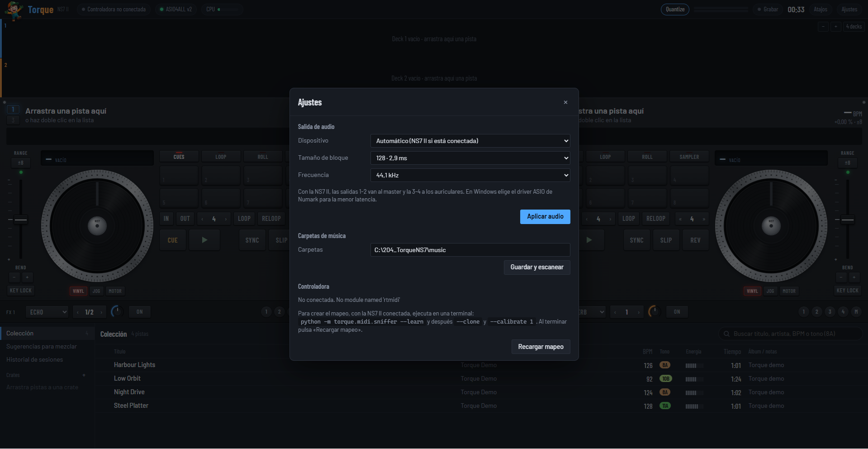
Task: Open Historial de sesiones in sidebar
Action: 35,360
